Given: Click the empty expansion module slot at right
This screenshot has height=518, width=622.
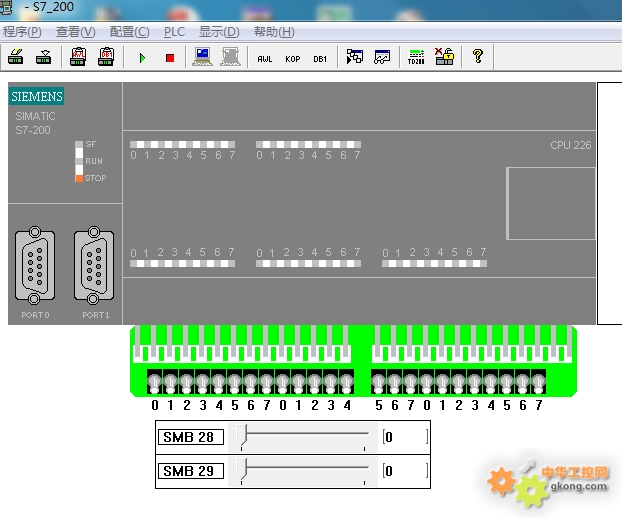Looking at the screenshot, I should [610, 203].
